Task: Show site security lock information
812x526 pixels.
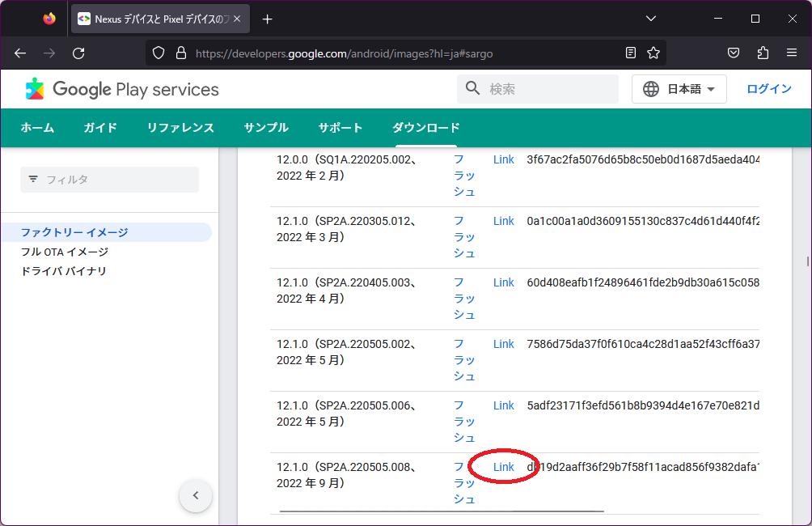Action: tap(180, 53)
